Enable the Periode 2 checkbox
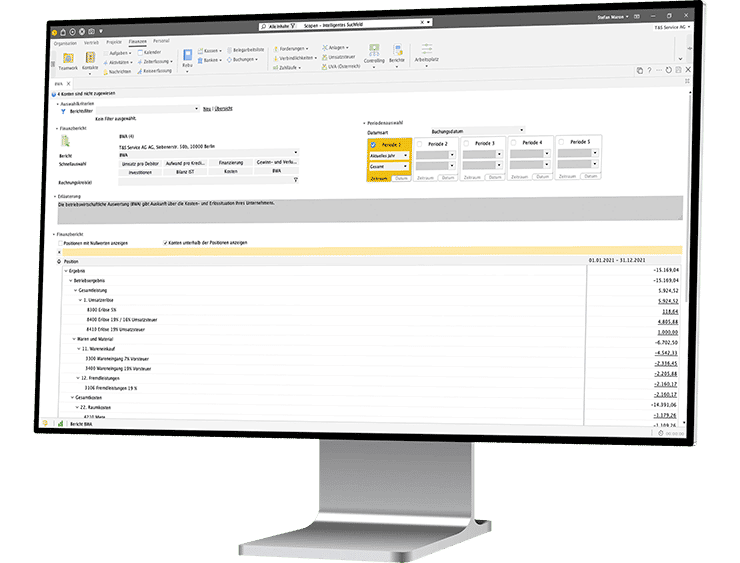The width and height of the screenshot is (740, 563). point(420,144)
